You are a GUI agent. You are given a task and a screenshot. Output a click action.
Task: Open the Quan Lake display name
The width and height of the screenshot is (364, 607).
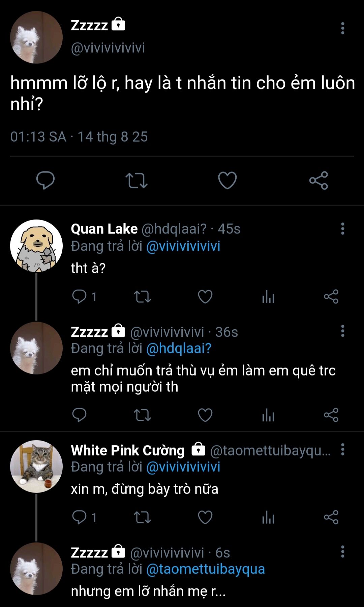click(x=104, y=229)
